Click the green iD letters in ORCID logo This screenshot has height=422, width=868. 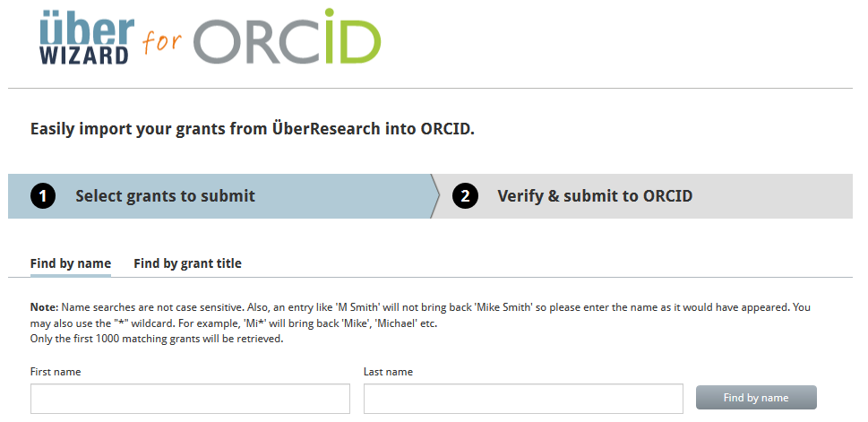(x=353, y=38)
